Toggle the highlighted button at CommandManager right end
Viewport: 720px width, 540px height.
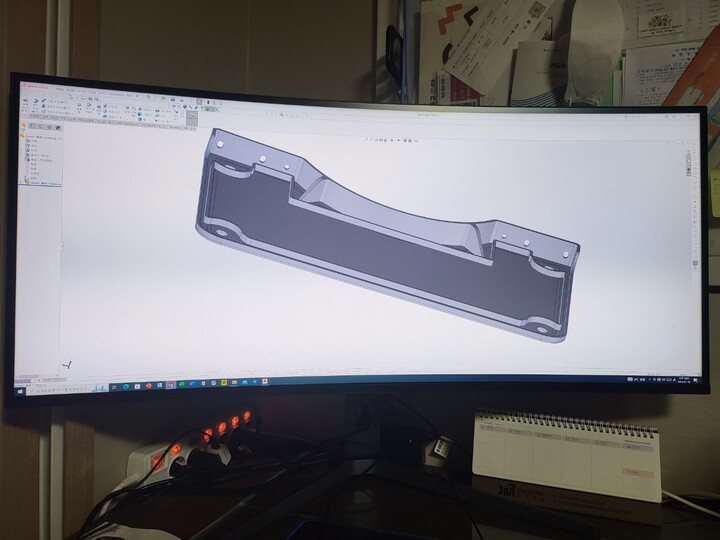coord(192,117)
